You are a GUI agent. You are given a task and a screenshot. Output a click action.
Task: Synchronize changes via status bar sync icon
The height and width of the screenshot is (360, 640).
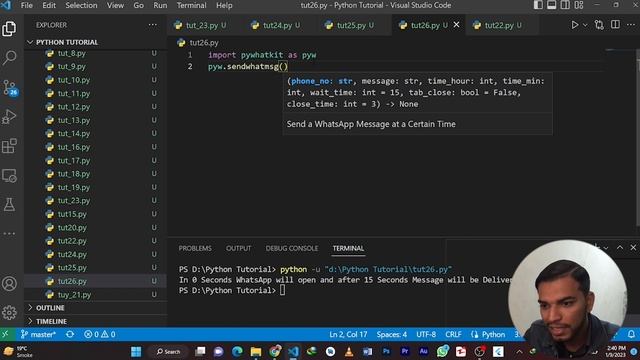click(x=70, y=334)
